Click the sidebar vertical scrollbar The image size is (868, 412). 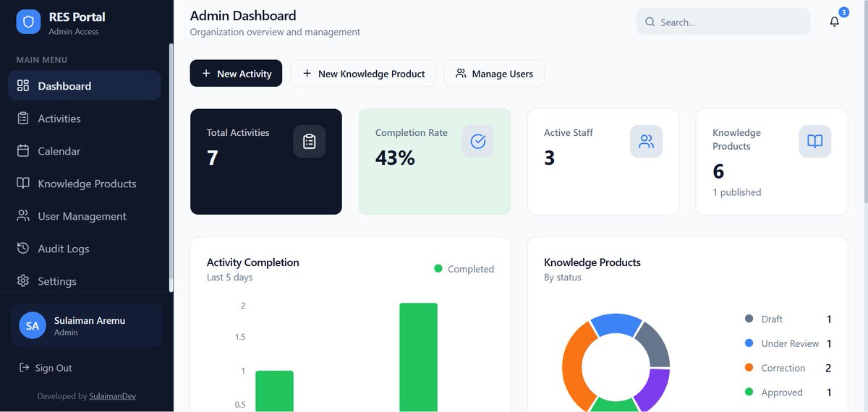(171, 168)
